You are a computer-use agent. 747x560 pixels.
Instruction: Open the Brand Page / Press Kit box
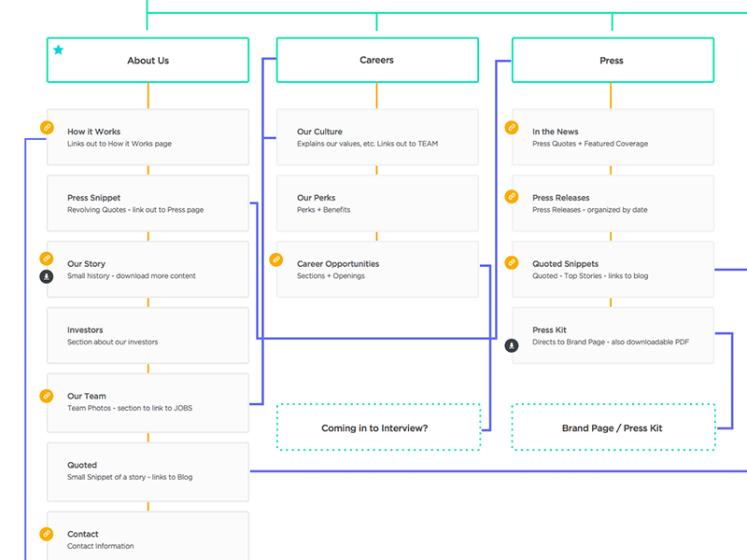613,427
